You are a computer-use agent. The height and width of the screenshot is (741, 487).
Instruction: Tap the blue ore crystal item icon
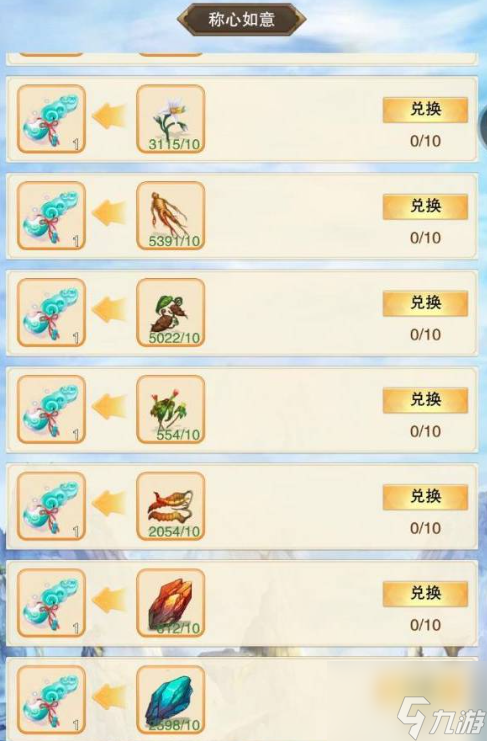tap(171, 699)
